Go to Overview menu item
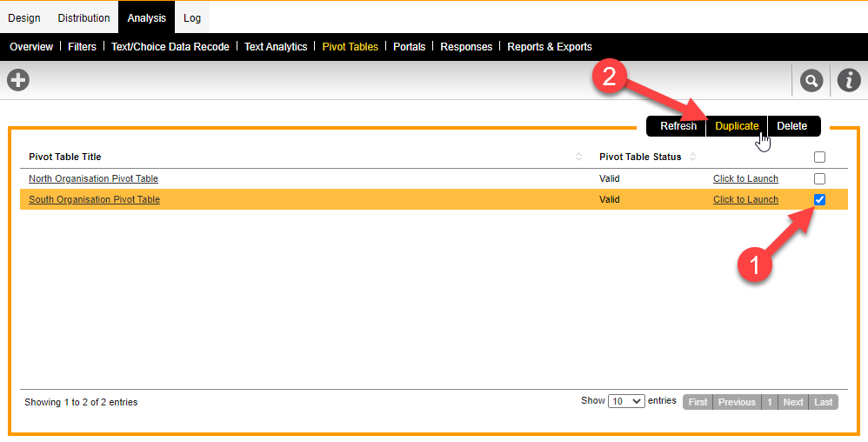 coord(31,47)
